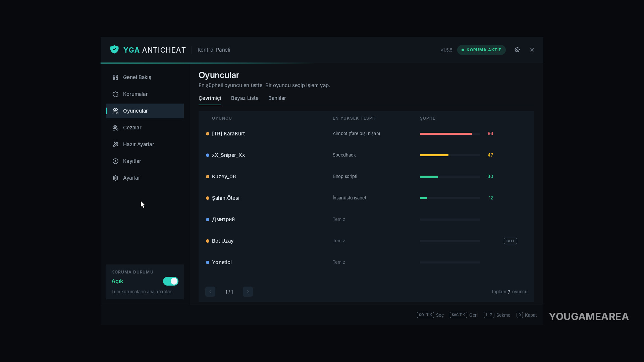The width and height of the screenshot is (644, 362).
Task: Click xX_Sniper_Xx's yellow suspicion bar
Action: (x=434, y=155)
